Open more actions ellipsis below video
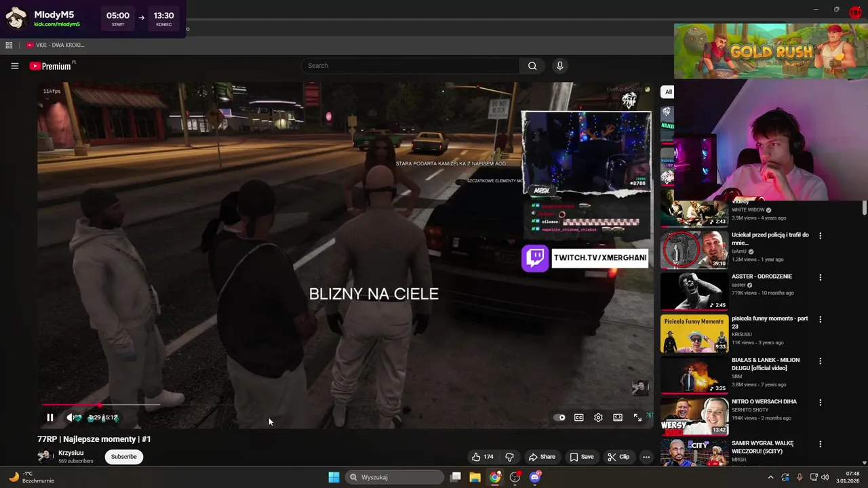The width and height of the screenshot is (868, 488). pos(646,457)
